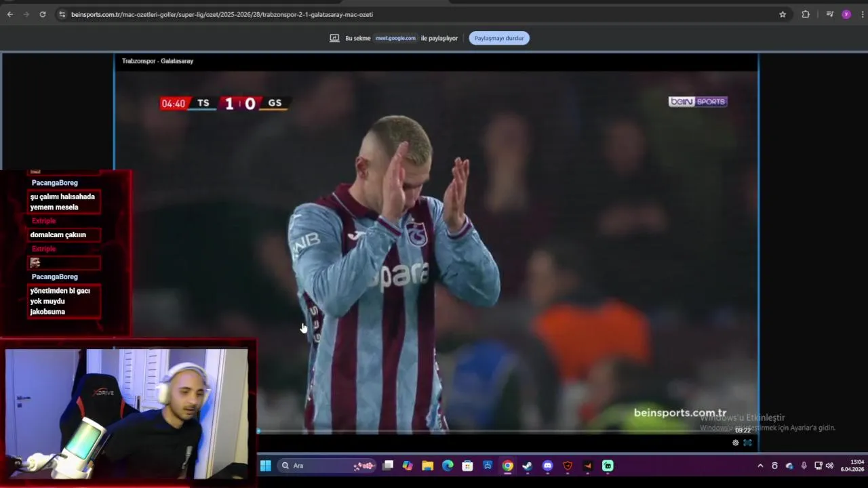Expand hidden system tray icons chevron
The image size is (868, 488).
point(760,466)
